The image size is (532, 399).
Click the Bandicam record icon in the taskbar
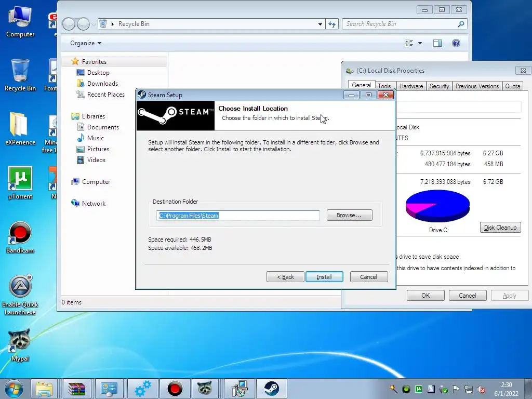pyautogui.click(x=175, y=389)
